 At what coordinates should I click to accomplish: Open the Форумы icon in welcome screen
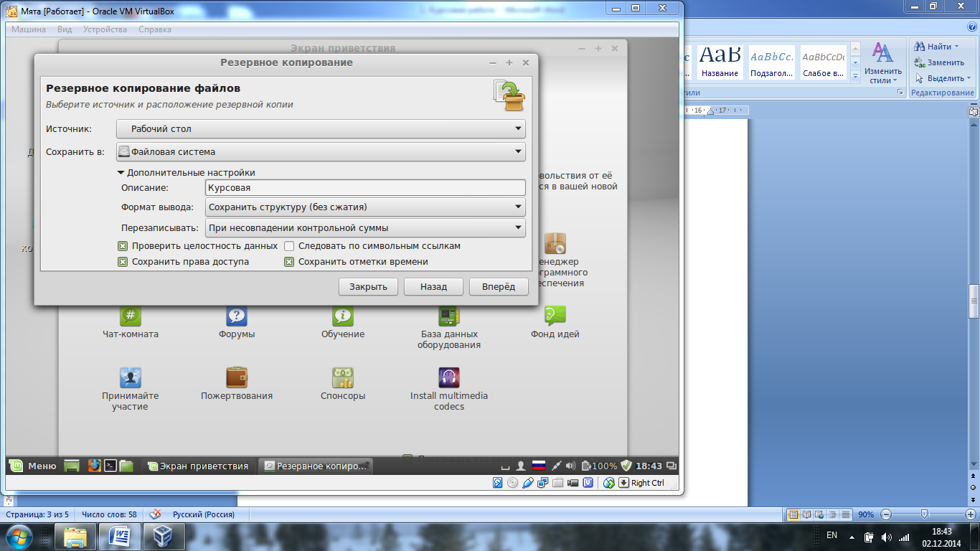[x=237, y=316]
